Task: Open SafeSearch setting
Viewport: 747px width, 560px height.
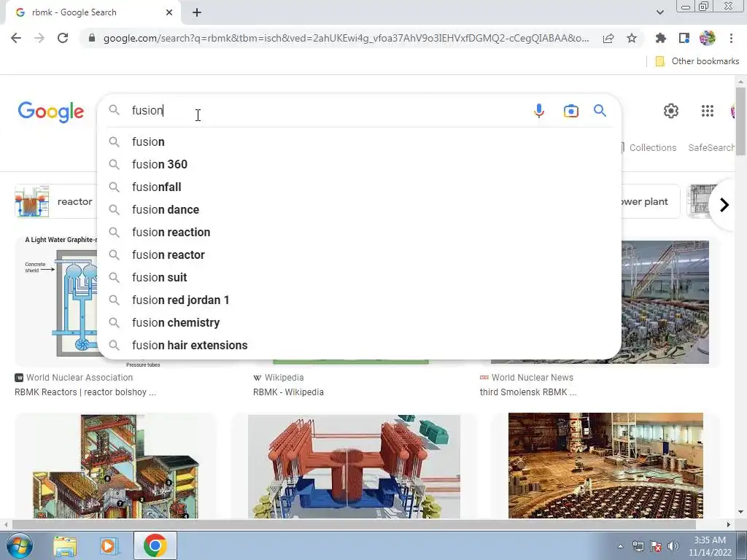Action: point(711,147)
